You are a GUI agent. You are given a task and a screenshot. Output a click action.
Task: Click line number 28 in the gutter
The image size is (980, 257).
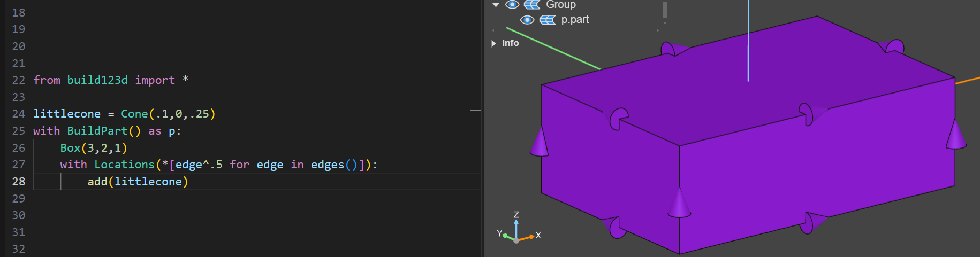click(x=19, y=182)
